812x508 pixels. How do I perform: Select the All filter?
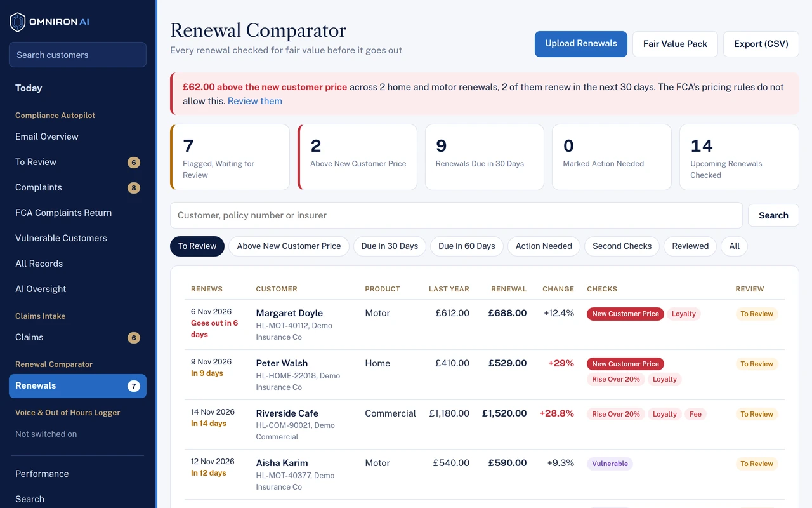pos(735,246)
